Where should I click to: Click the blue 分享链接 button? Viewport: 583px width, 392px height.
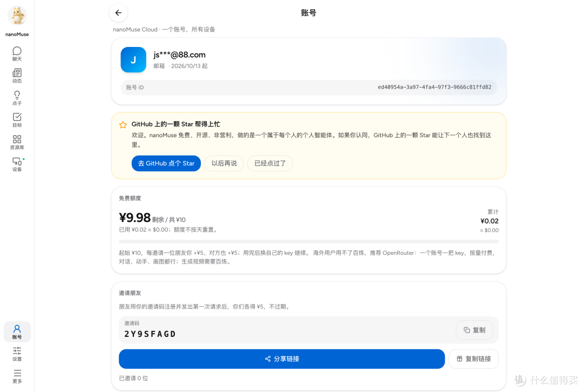pos(282,359)
